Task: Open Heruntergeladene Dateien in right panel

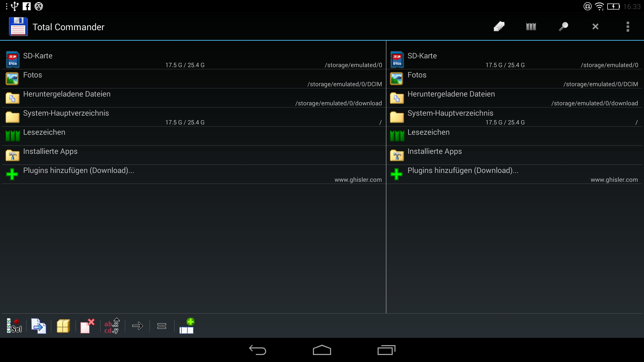Action: coord(514,98)
